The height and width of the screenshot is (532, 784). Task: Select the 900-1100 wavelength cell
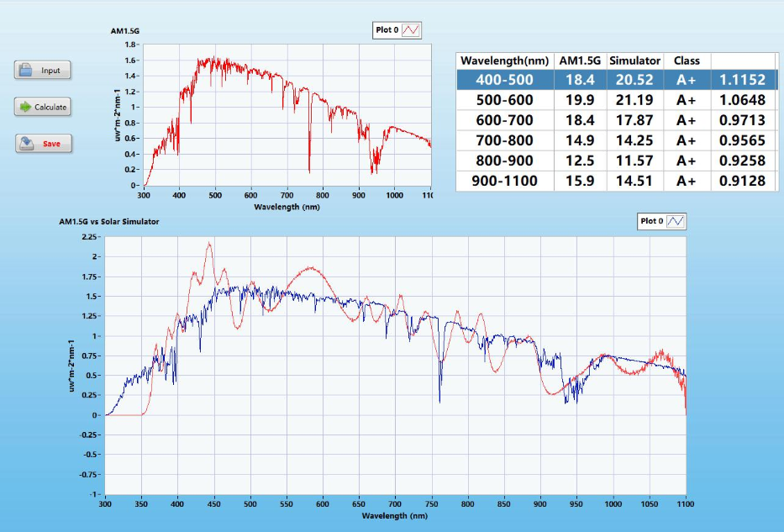[505, 181]
